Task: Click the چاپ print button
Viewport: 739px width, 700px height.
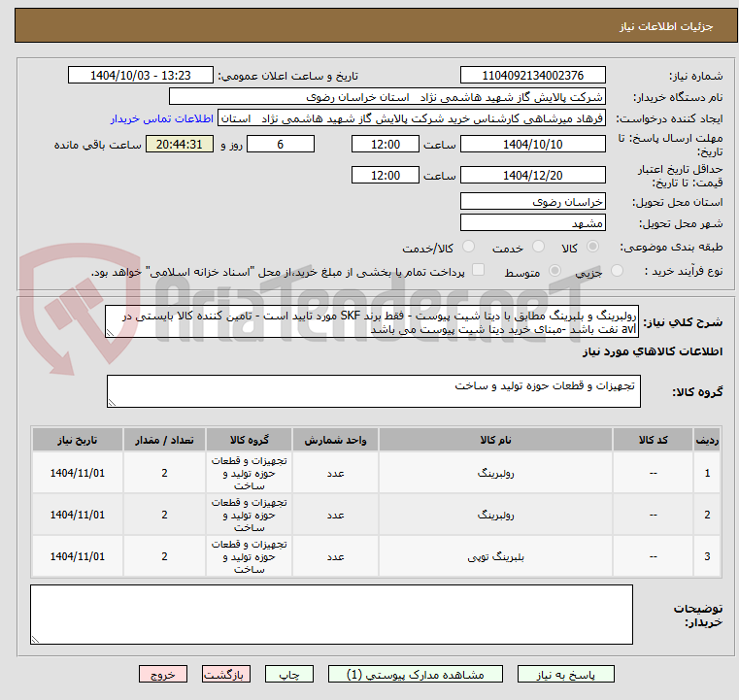Action: pos(289,674)
